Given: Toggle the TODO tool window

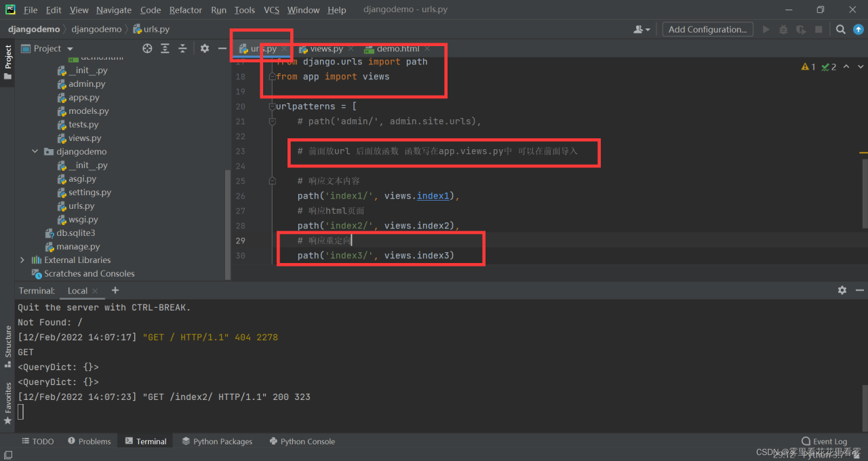Looking at the screenshot, I should click(x=38, y=441).
